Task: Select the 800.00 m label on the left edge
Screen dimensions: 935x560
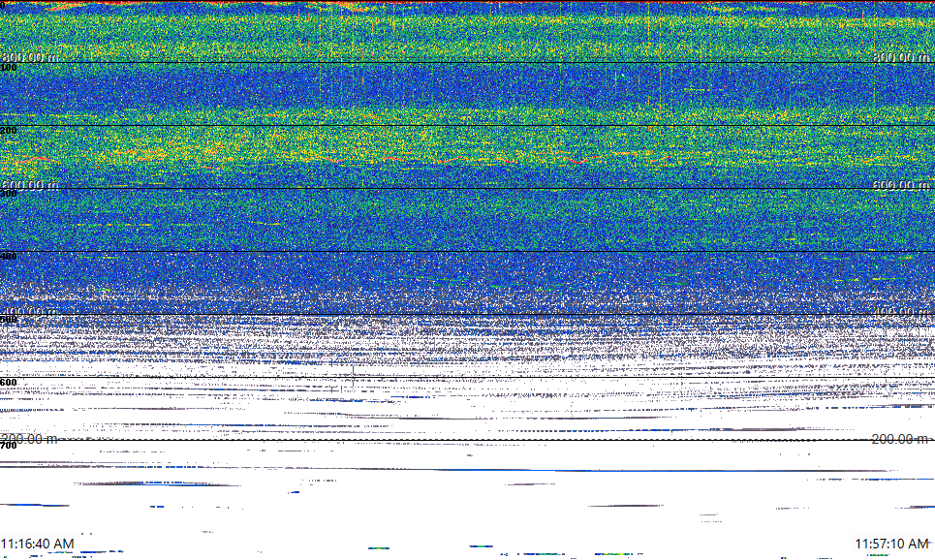Action: tap(29, 57)
